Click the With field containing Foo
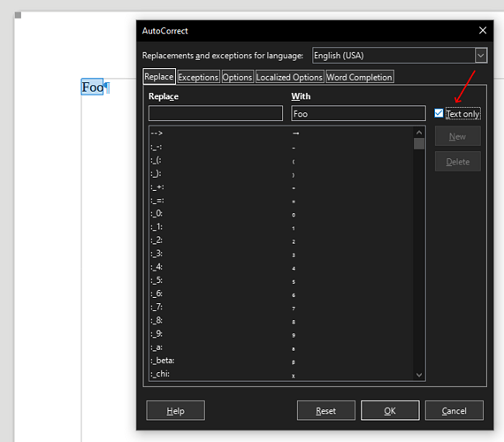This screenshot has height=442, width=504. (x=358, y=113)
